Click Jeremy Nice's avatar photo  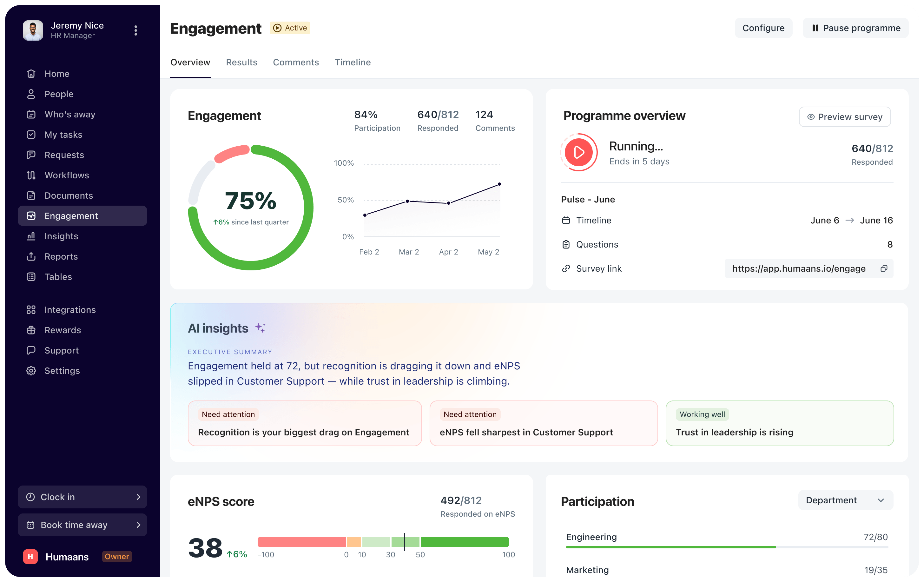click(x=33, y=30)
